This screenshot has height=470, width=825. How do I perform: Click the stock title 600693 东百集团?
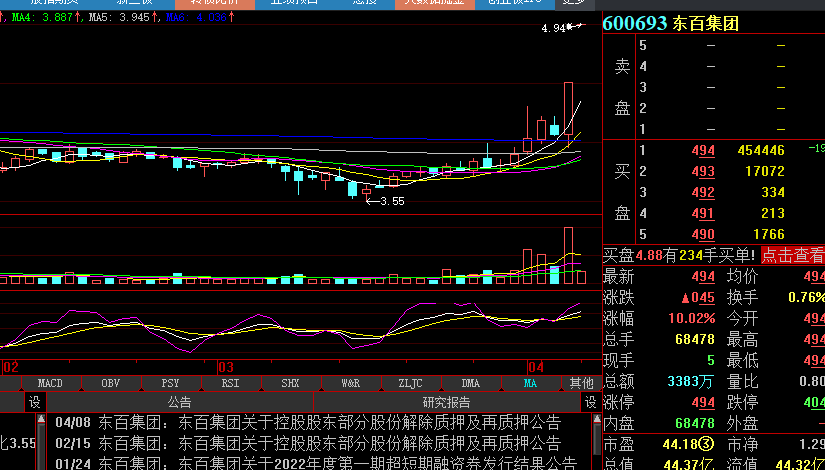[671, 23]
